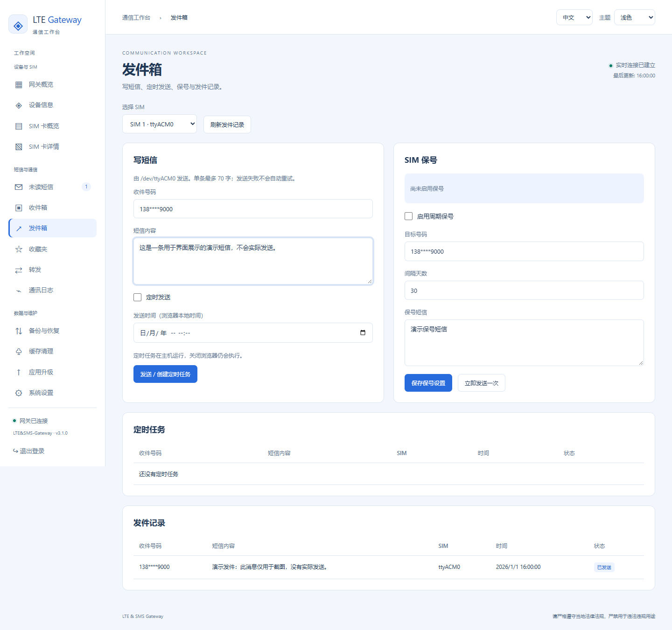Navigate to 系统设置 in the sidebar
672x630 pixels.
coord(52,393)
